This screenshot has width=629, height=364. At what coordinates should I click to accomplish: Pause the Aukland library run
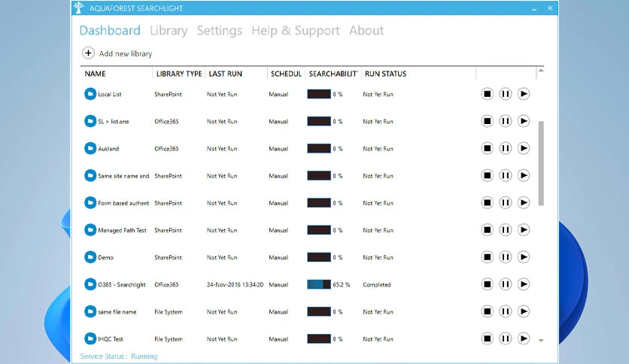tap(506, 148)
